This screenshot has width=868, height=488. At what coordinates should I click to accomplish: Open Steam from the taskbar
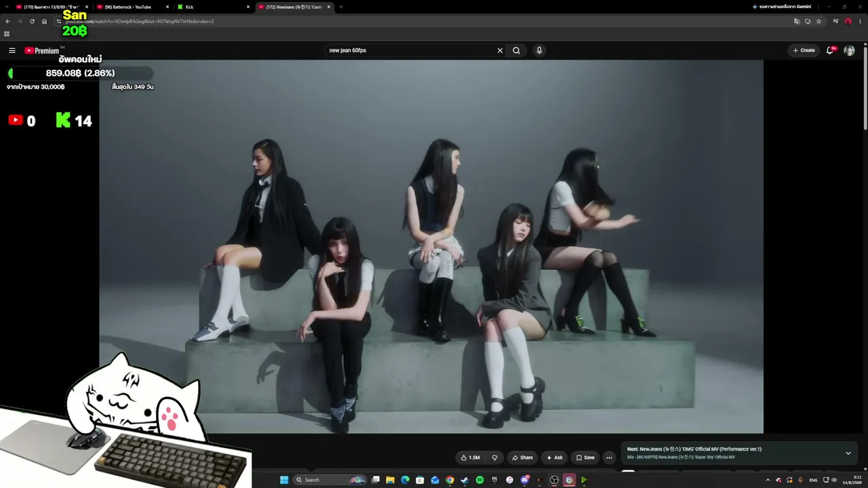coord(465,480)
